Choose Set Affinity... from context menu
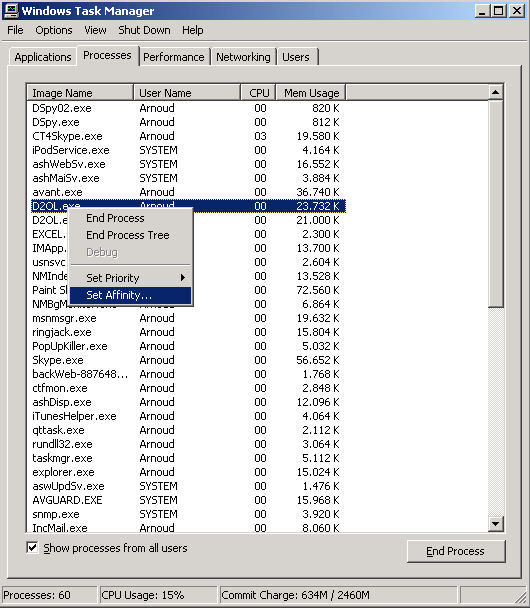The height and width of the screenshot is (608, 530). (x=130, y=295)
